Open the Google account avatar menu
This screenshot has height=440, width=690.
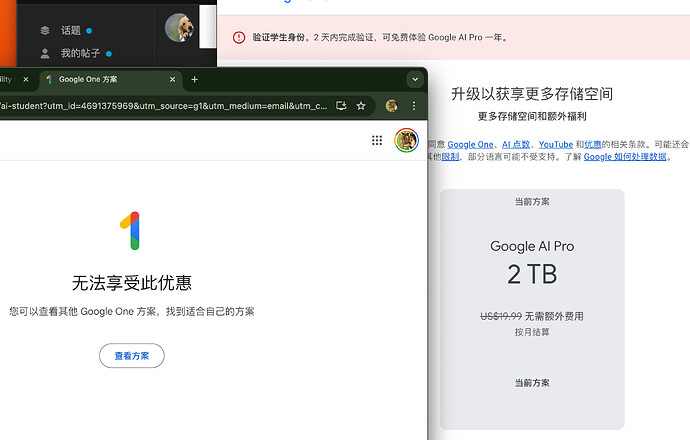coord(406,140)
